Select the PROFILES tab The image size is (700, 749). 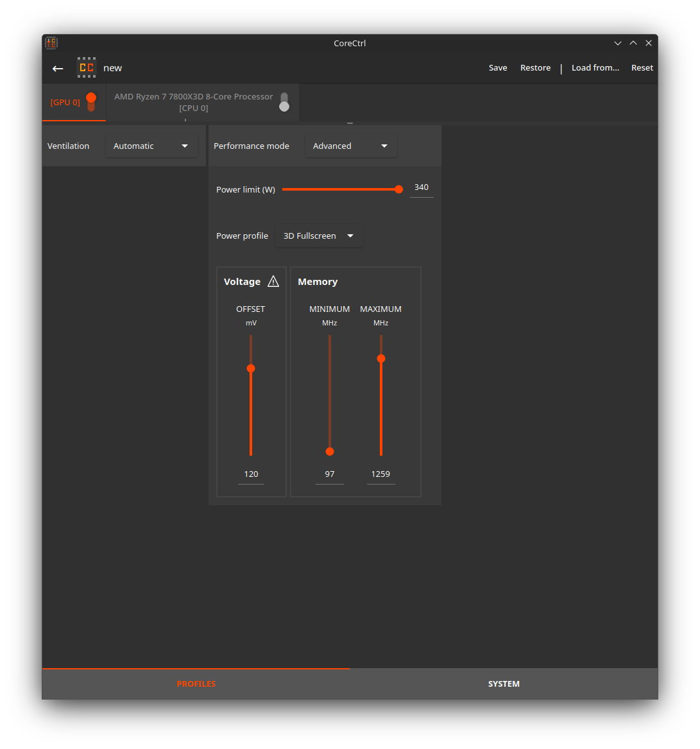tap(196, 684)
